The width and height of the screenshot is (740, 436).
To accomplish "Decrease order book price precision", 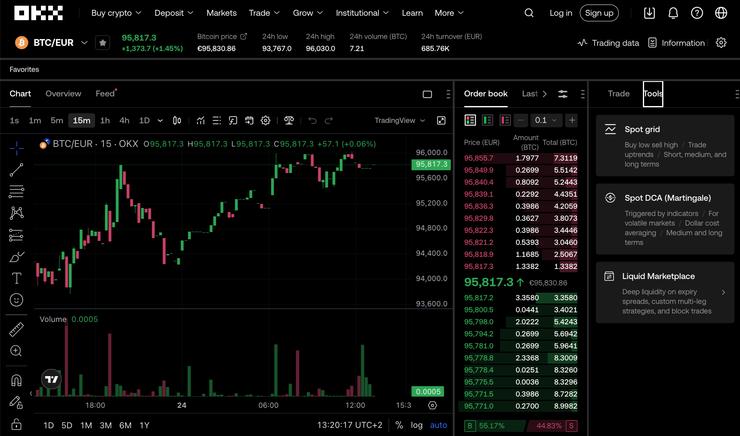I will [521, 120].
